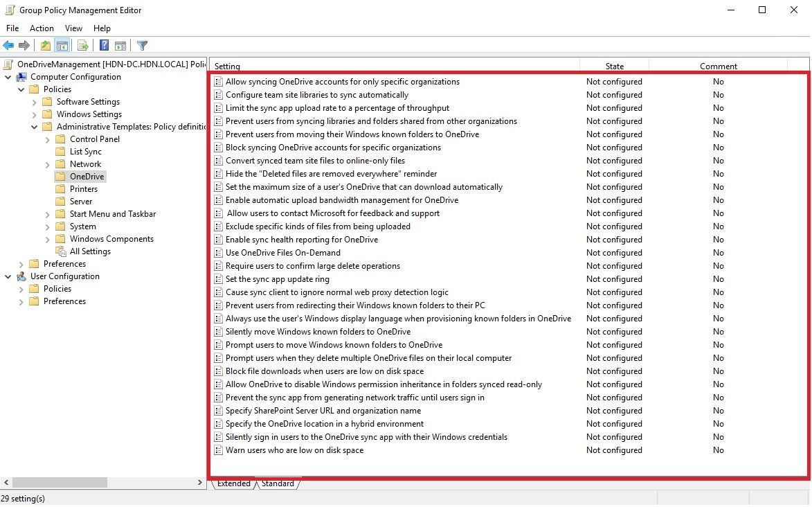Click the Not configured state of 'Convert synced team site files'
The width and height of the screenshot is (812, 507).
coord(614,161)
